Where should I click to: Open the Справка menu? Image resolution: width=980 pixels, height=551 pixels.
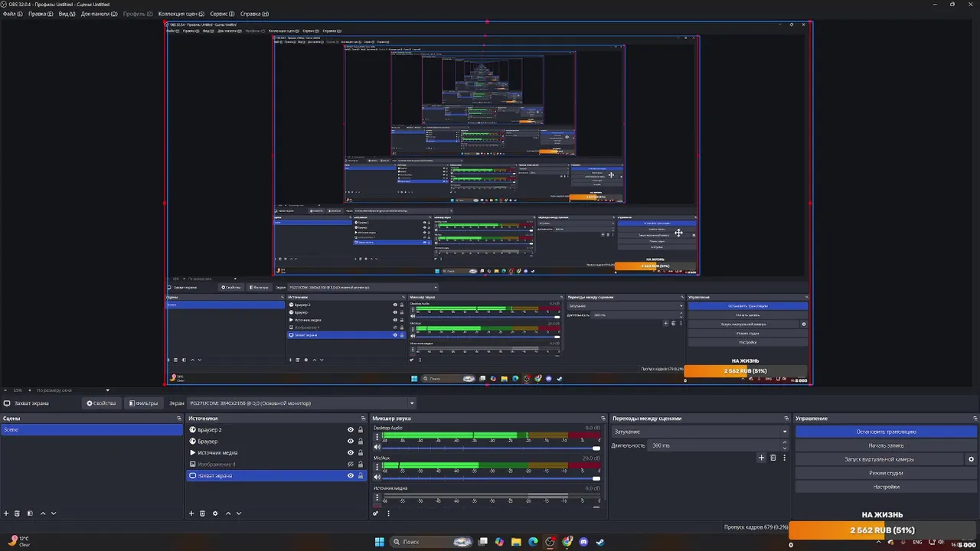(253, 14)
